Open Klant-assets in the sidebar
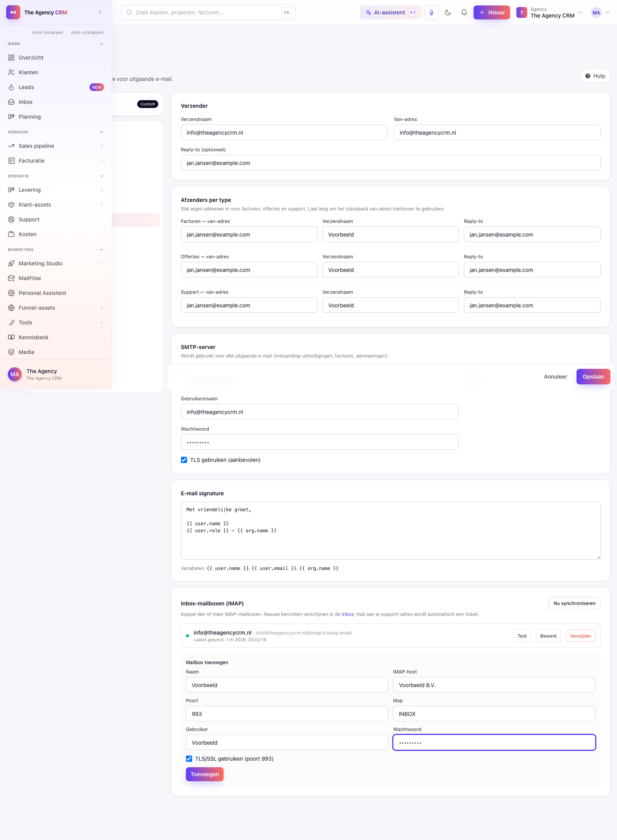Viewport: 617px width, 840px height. point(56,205)
